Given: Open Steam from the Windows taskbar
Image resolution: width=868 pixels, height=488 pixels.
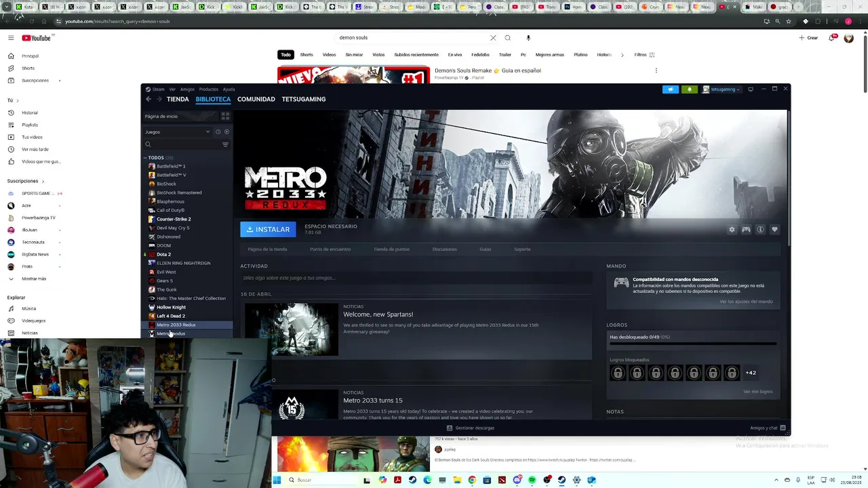Looking at the screenshot, I should [561, 480].
